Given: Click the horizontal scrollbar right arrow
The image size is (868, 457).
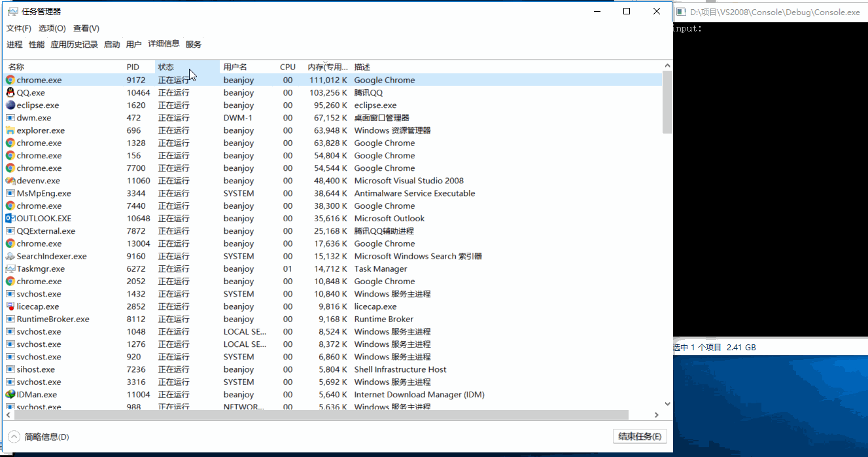Looking at the screenshot, I should [x=657, y=415].
